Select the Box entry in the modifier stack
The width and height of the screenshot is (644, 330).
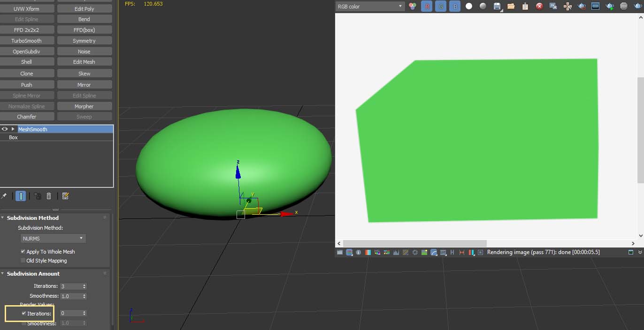click(13, 137)
